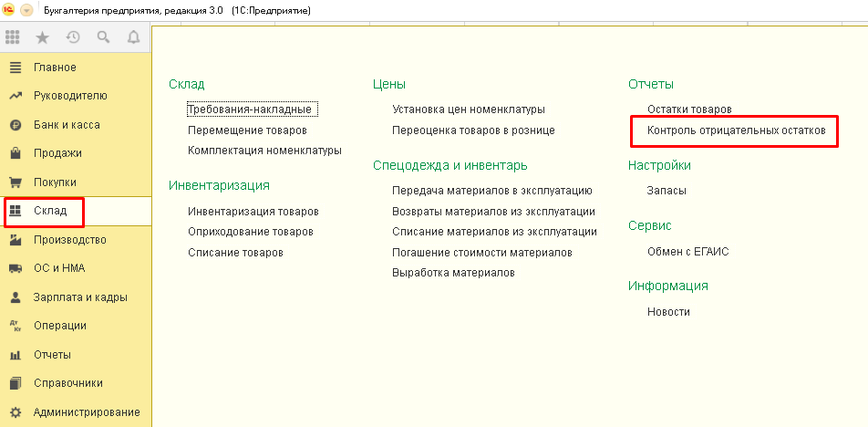The width and height of the screenshot is (868, 427).
Task: Open the Остатки товаров report
Action: pos(689,109)
